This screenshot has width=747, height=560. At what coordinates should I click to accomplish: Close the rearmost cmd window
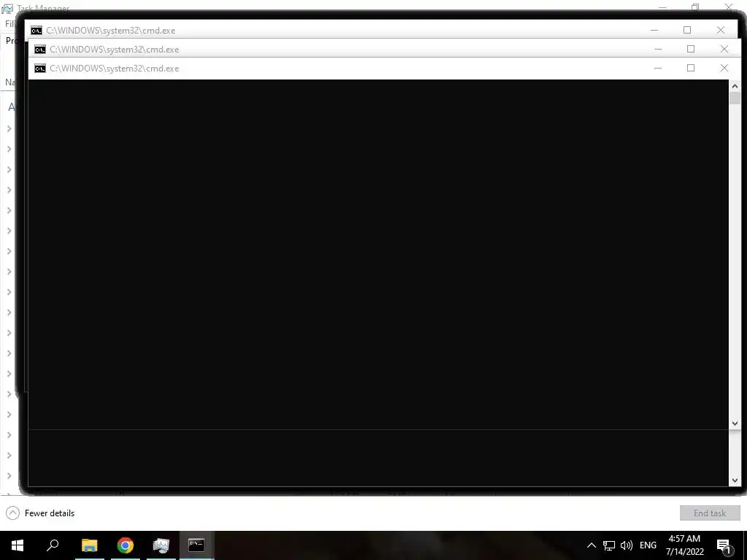(720, 30)
